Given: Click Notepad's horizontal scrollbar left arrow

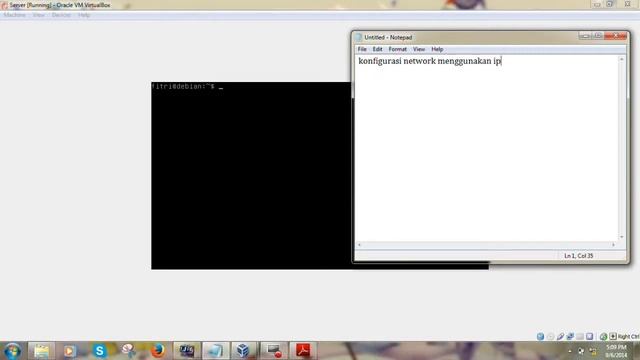Looking at the screenshot, I should pyautogui.click(x=359, y=245).
